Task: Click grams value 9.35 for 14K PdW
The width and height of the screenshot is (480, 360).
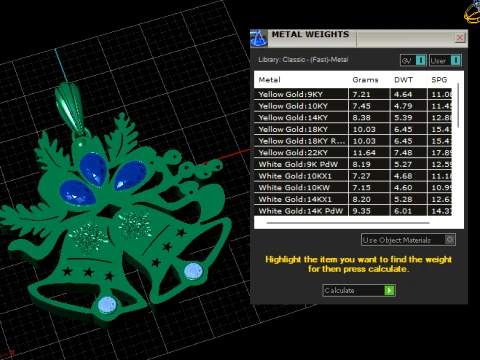Action: [361, 211]
